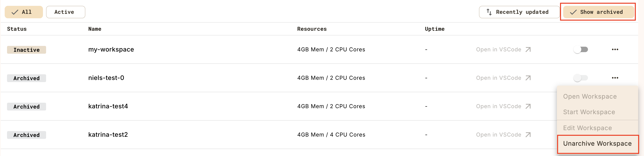This screenshot has height=156, width=644.
Task: Open the three-dot menu for my-workspace
Action: pos(615,50)
